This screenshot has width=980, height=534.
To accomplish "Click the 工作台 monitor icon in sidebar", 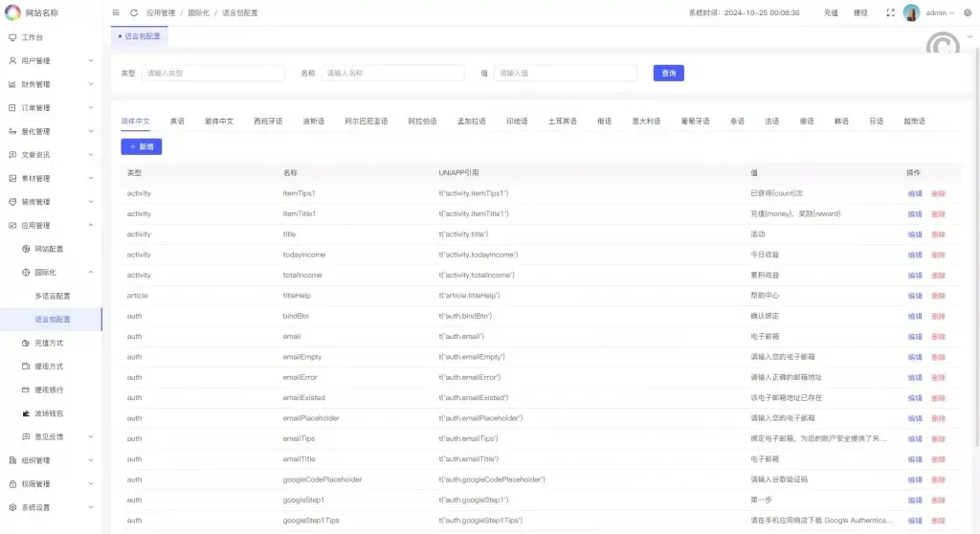I will coord(12,37).
